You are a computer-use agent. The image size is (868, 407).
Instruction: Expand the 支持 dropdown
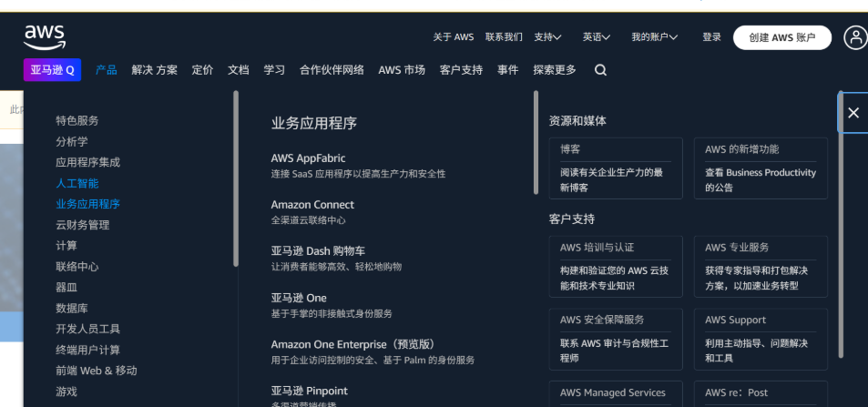click(547, 37)
